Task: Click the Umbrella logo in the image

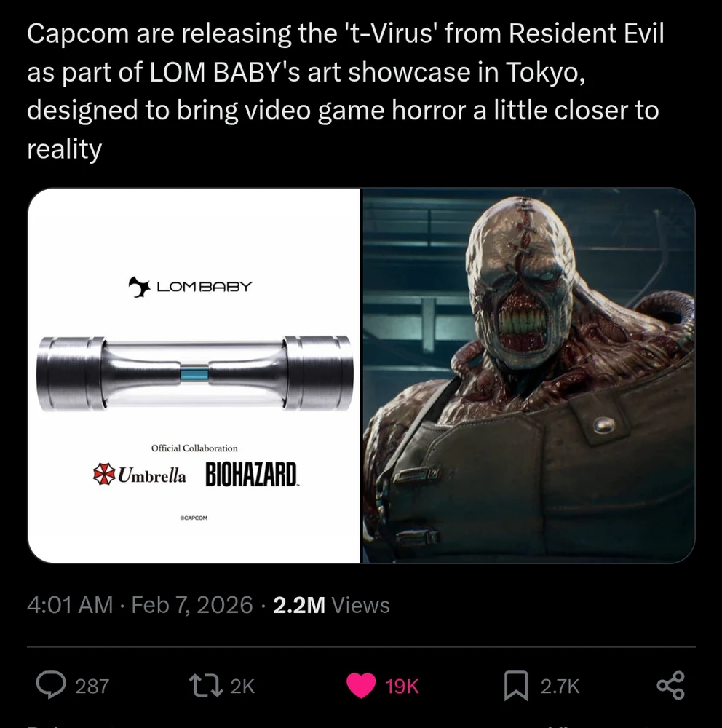Action: (139, 474)
